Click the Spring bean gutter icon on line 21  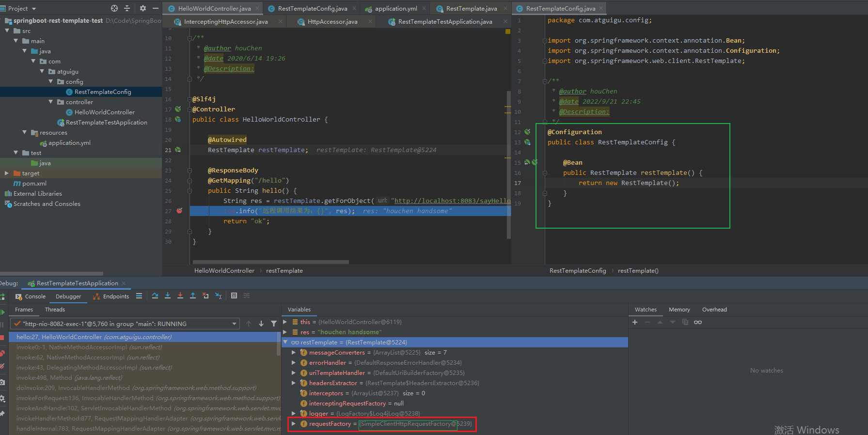pyautogui.click(x=178, y=150)
